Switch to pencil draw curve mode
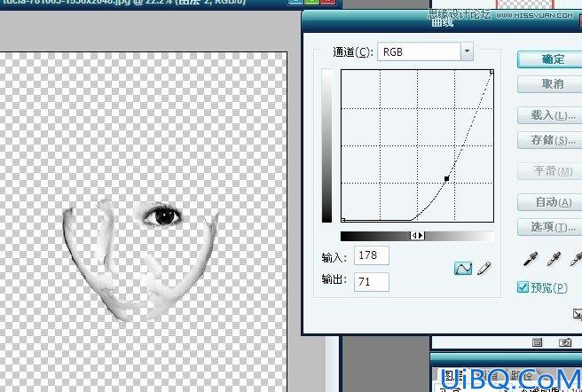 (484, 268)
